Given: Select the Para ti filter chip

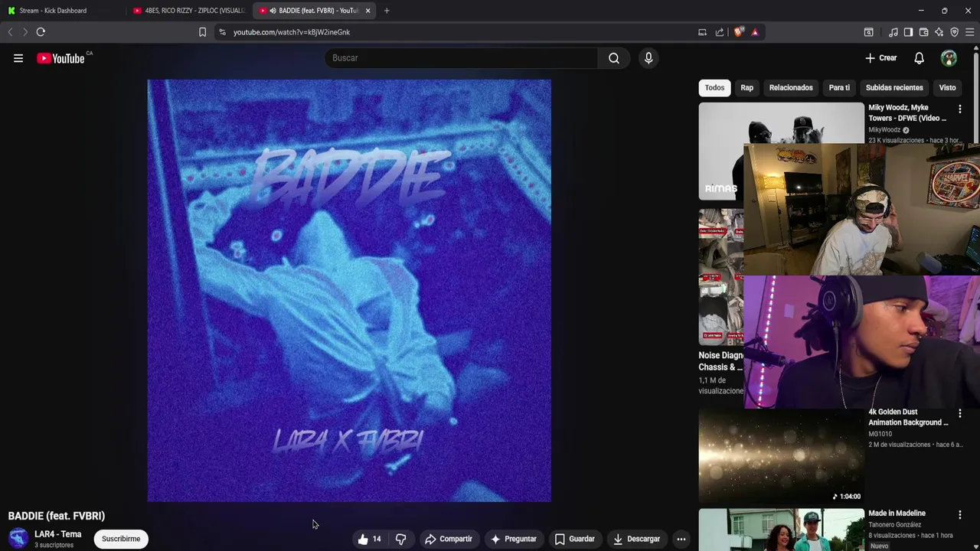Looking at the screenshot, I should pyautogui.click(x=839, y=87).
